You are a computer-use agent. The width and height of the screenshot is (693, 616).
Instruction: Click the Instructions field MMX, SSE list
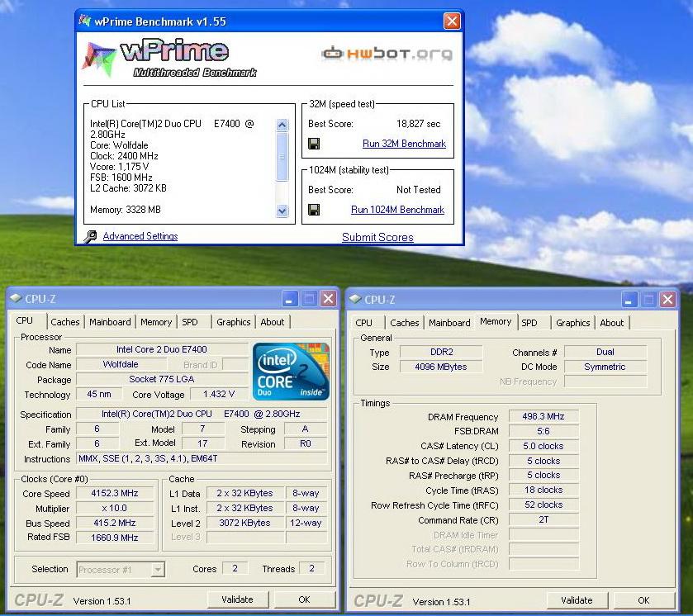tap(202, 458)
